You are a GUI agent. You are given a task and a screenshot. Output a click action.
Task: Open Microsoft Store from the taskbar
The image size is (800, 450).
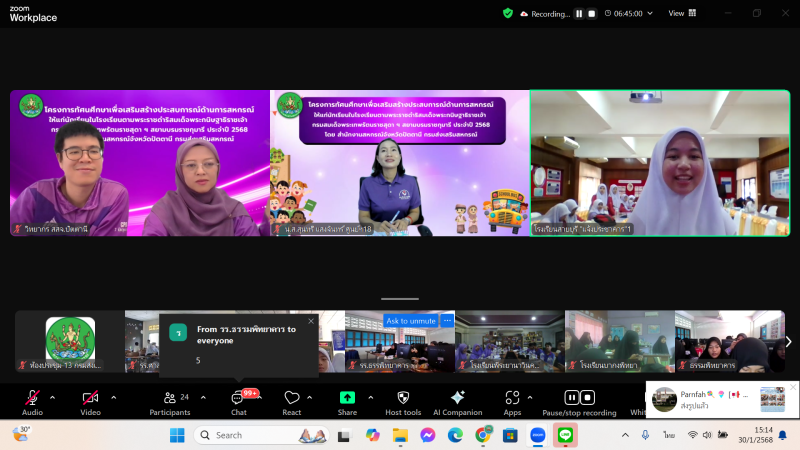(x=510, y=435)
